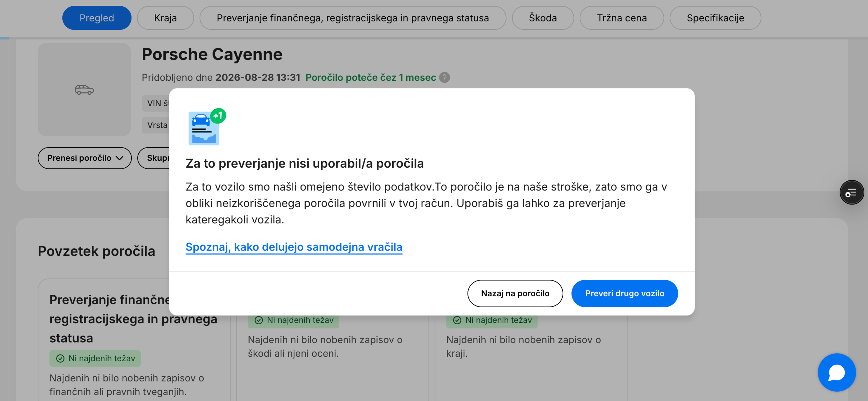Select the Pregled tab
The width and height of the screenshot is (868, 401).
click(x=97, y=18)
